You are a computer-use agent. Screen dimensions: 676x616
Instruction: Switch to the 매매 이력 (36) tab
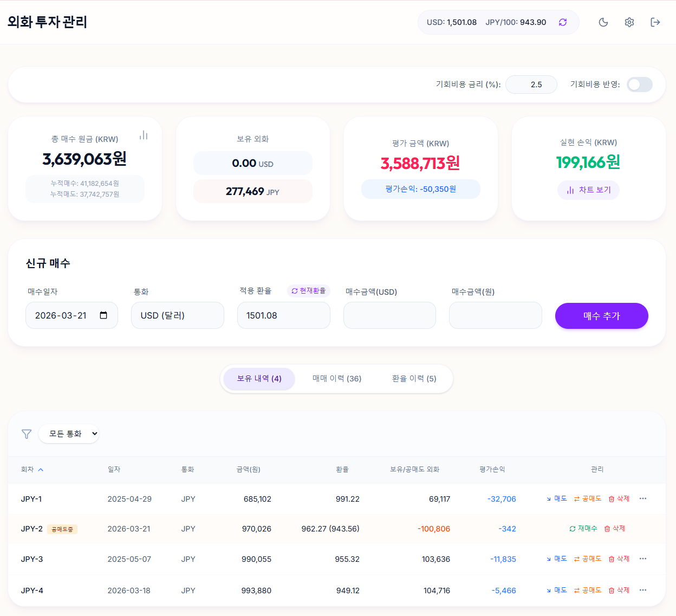[x=337, y=379]
